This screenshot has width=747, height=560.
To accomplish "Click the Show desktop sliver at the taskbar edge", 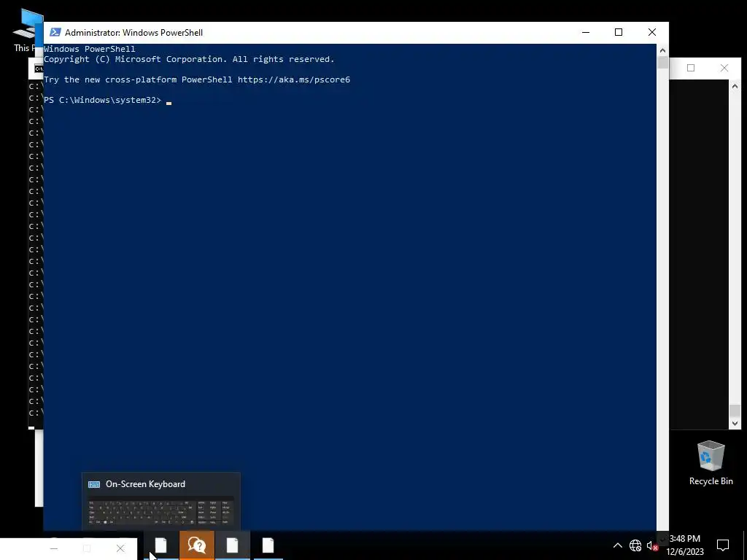I will (x=745, y=545).
